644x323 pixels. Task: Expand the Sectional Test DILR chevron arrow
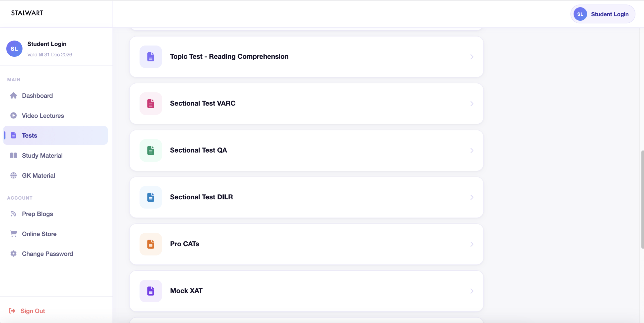point(472,197)
